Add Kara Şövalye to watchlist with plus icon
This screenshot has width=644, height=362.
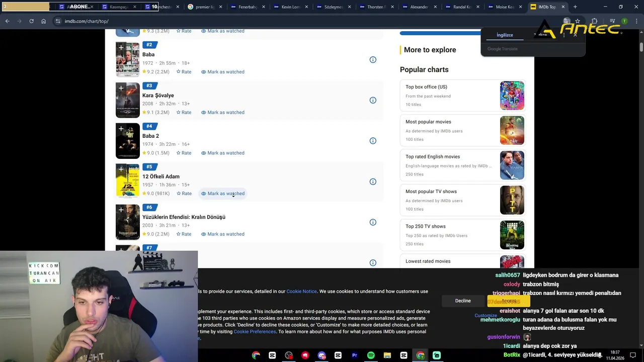(x=121, y=88)
